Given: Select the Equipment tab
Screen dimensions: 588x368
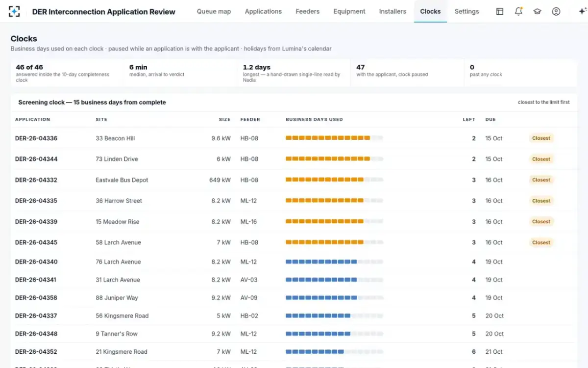Looking at the screenshot, I should [349, 11].
